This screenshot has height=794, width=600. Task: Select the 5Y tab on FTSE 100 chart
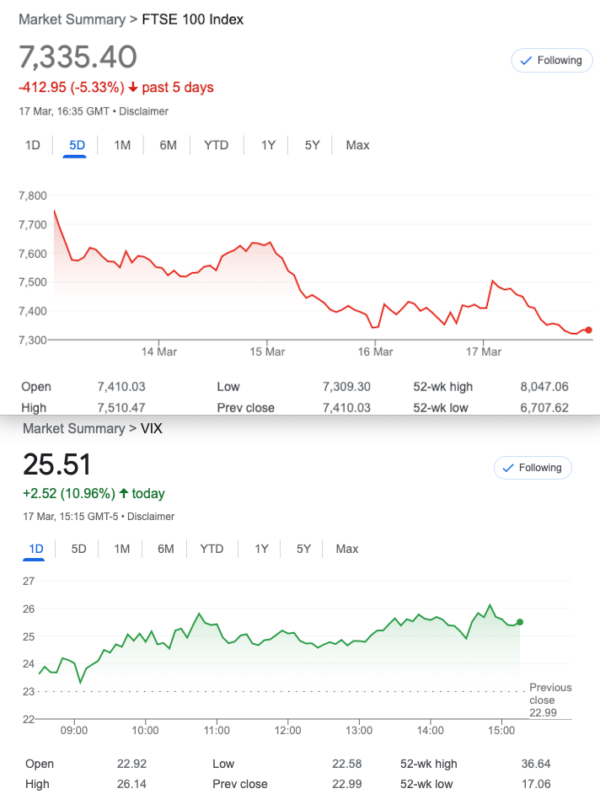click(312, 145)
